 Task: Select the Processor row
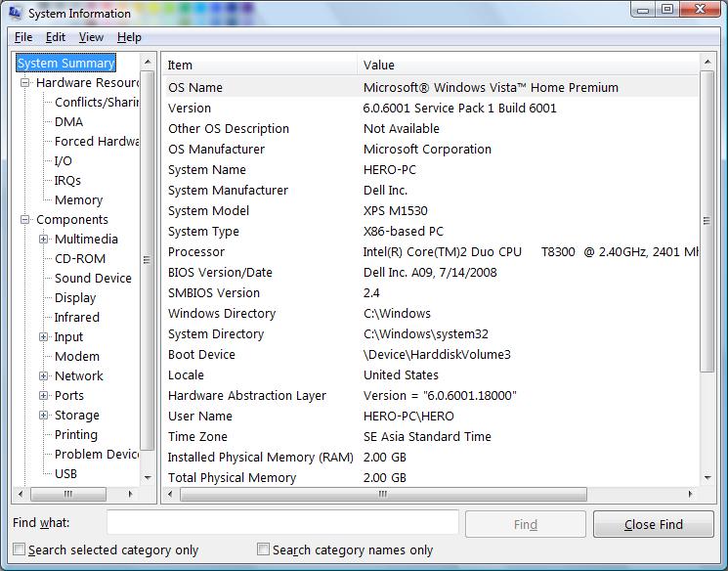click(432, 252)
